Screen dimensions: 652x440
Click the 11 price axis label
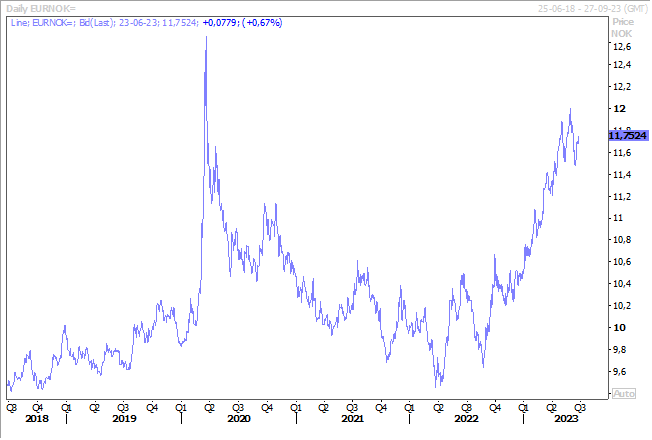tap(618, 218)
